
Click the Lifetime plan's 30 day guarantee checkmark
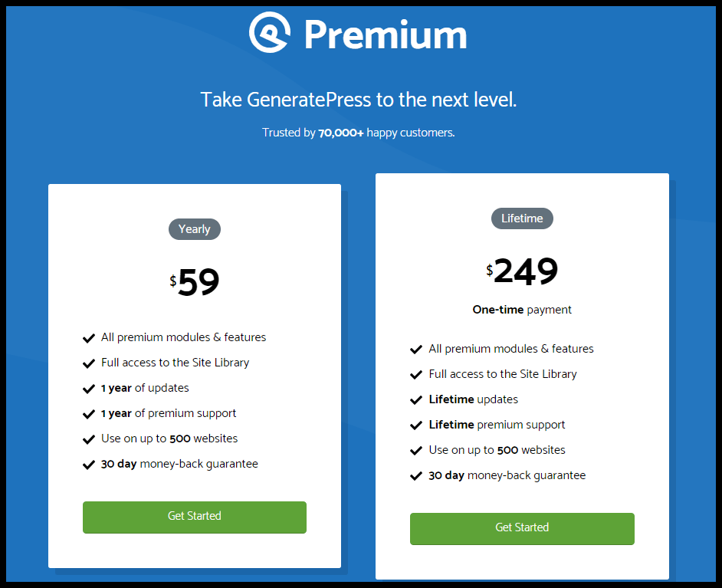coord(416,475)
